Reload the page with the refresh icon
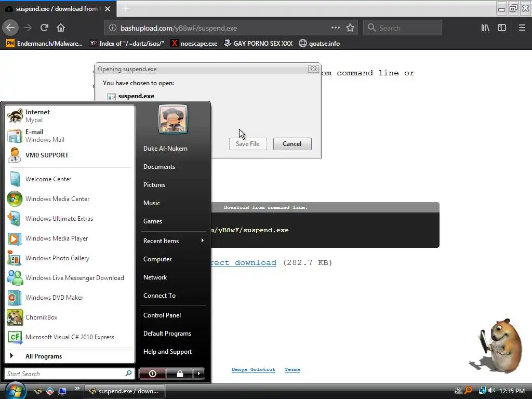 [44, 28]
